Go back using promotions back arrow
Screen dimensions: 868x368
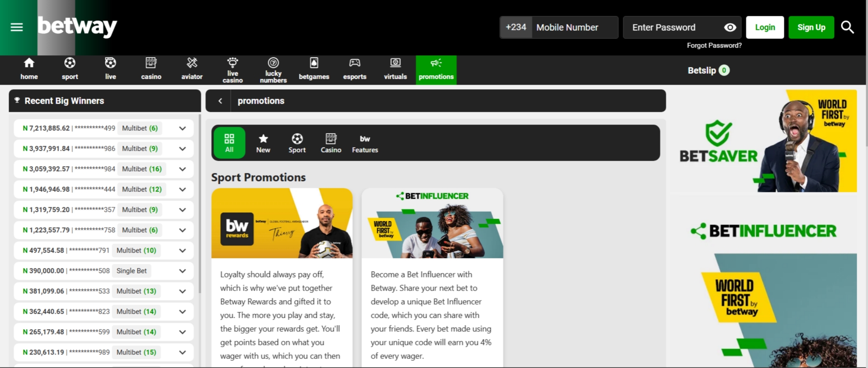pos(220,101)
